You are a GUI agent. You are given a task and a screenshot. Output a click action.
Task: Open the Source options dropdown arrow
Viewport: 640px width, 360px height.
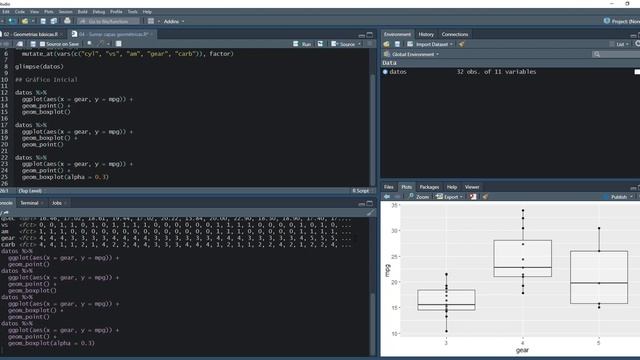coord(359,44)
